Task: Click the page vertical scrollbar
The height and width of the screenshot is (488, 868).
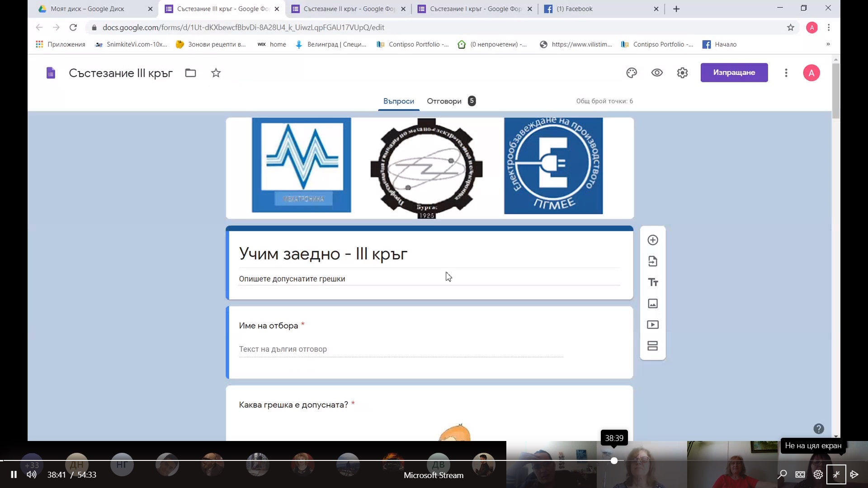Action: point(836,90)
